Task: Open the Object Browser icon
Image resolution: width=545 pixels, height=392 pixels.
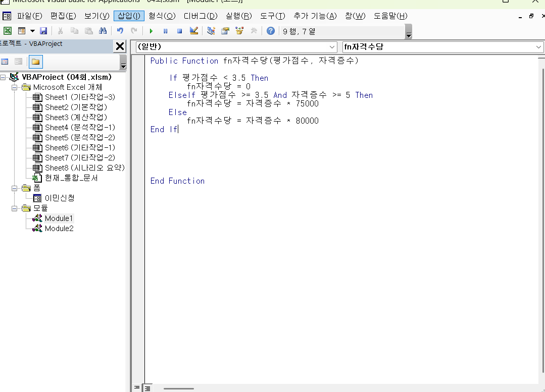Action: [239, 31]
